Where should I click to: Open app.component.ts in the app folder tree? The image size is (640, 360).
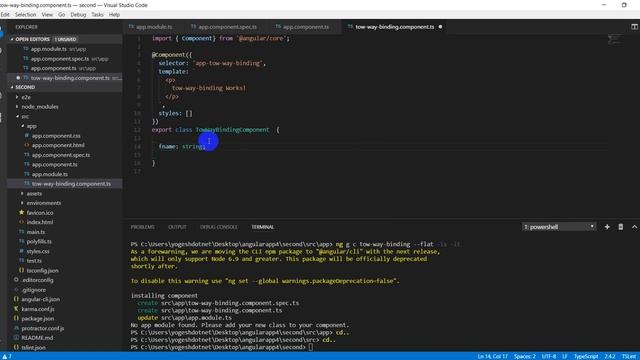tap(54, 164)
